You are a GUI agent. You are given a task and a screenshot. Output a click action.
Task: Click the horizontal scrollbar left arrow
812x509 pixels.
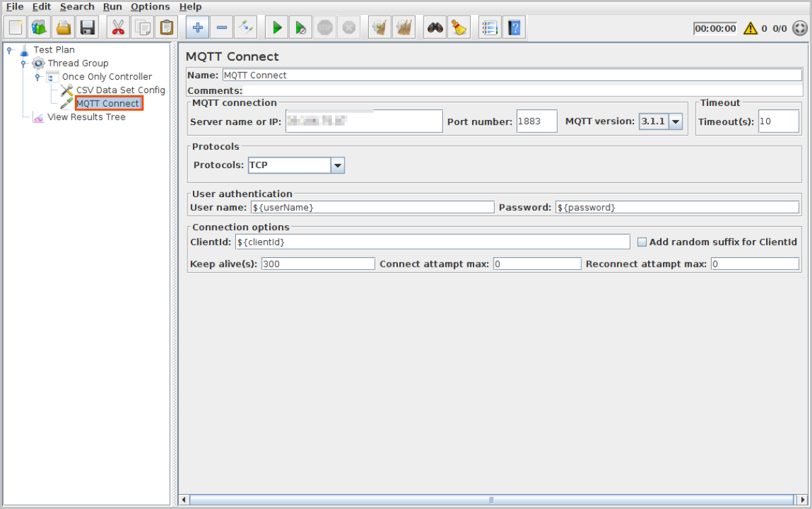[x=184, y=500]
